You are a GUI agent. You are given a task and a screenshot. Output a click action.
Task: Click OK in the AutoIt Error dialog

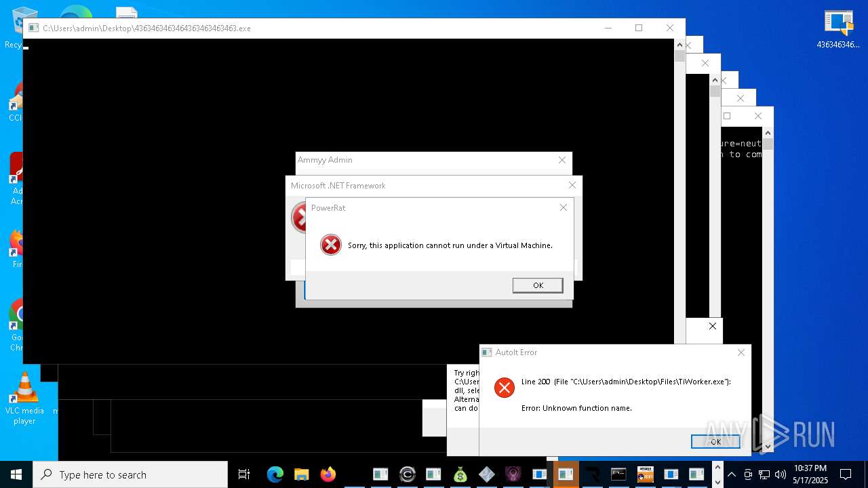(x=715, y=441)
